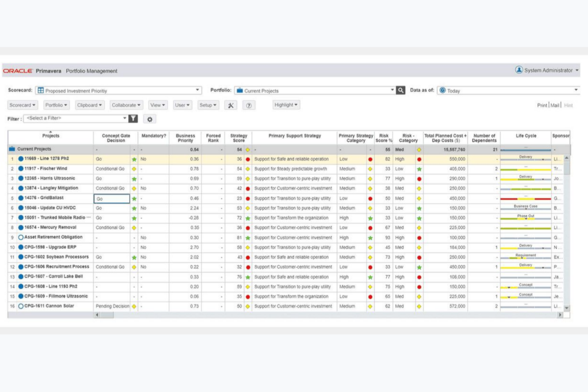Click green strategy star for 15051 - Trunked Mobile Radio
This screenshot has height=392, width=588.
pos(248,218)
